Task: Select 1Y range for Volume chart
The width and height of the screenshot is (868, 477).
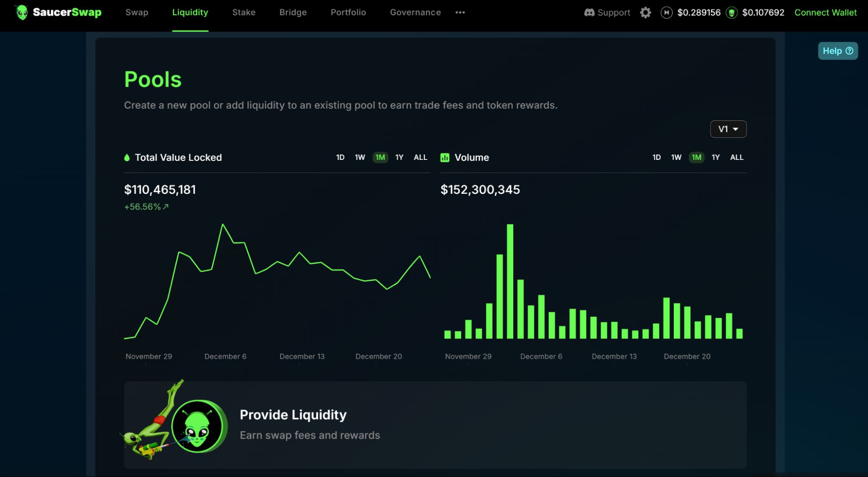Action: [x=716, y=157]
